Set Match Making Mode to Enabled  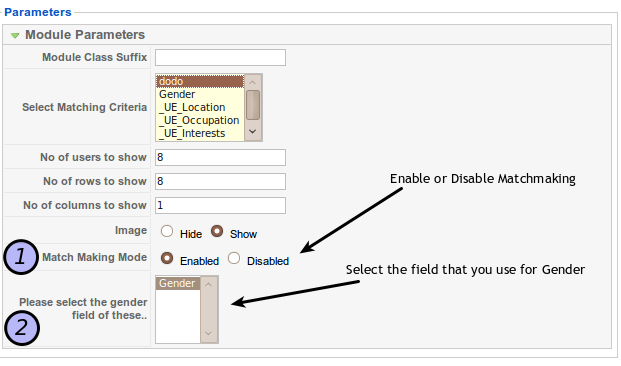[x=167, y=258]
